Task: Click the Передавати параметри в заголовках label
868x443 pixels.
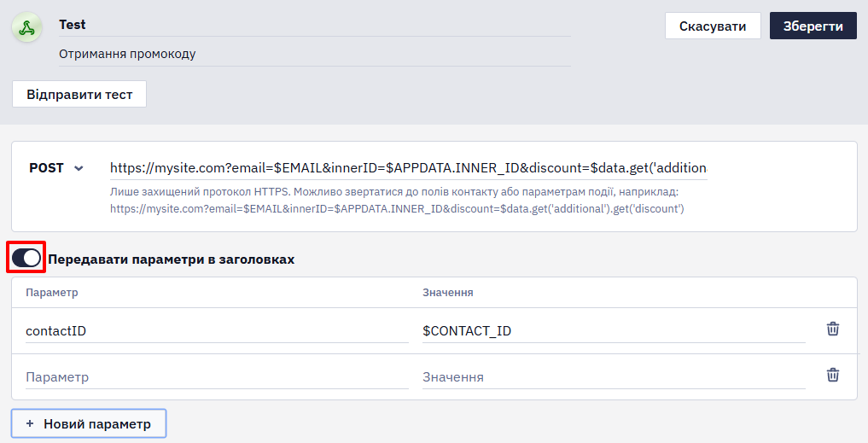Action: 171,259
